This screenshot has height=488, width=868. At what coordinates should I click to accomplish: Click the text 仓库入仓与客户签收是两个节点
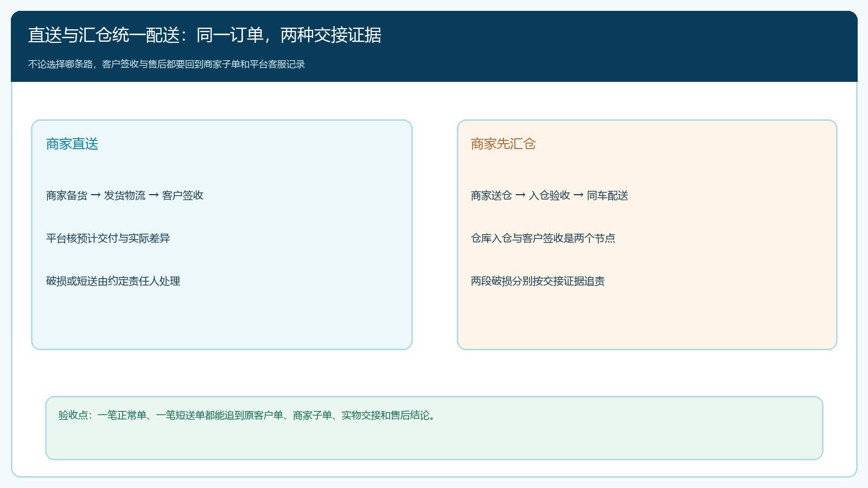click(x=543, y=238)
